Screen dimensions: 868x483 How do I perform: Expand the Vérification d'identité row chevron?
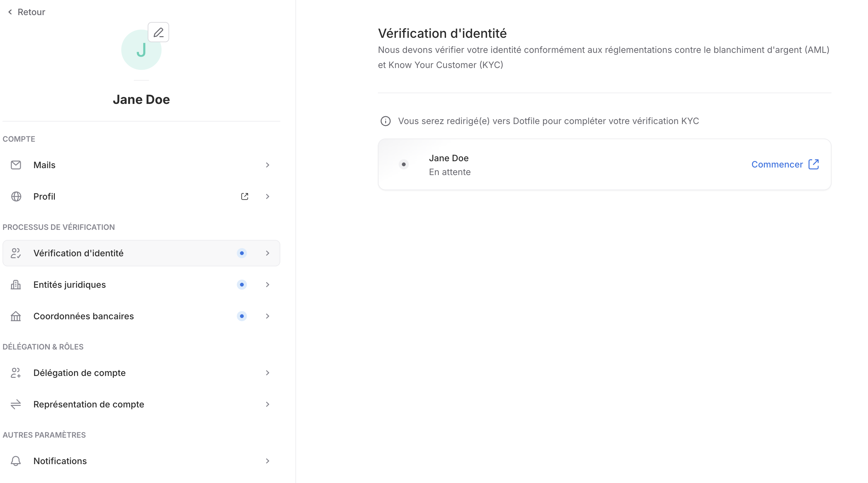click(267, 253)
